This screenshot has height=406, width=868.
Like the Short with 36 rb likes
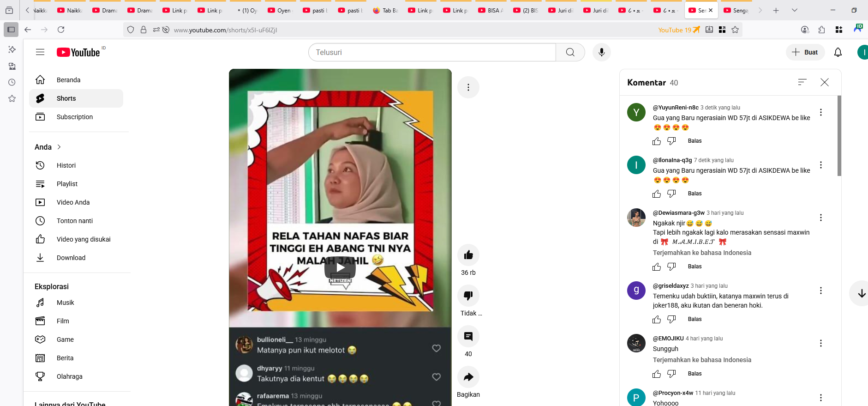click(468, 255)
